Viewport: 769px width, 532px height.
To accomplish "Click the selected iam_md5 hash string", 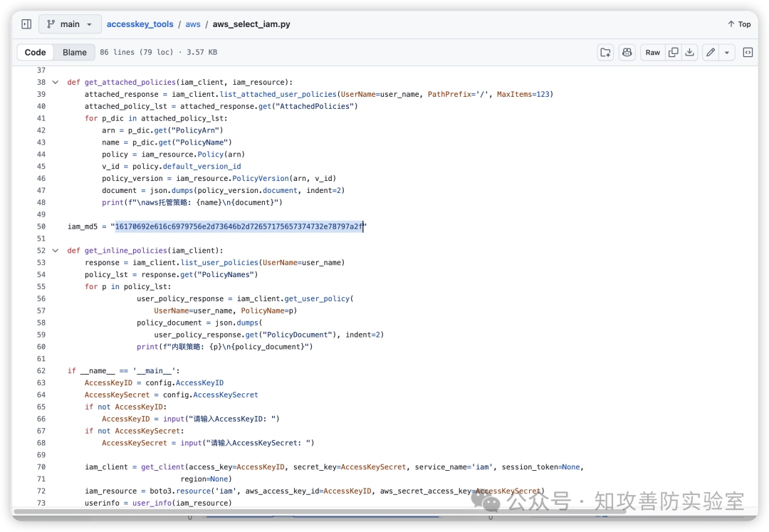I will click(239, 226).
